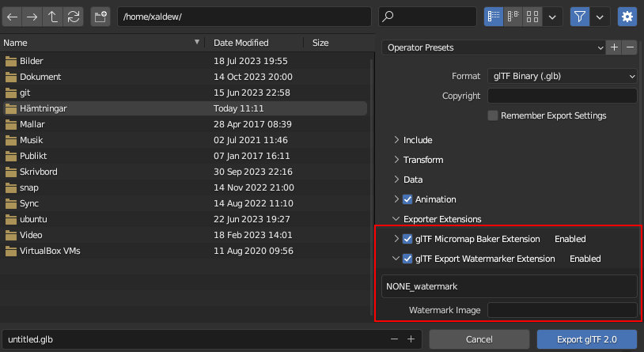Switch to horizontal list display mode
This screenshot has width=644, height=352.
(x=513, y=17)
